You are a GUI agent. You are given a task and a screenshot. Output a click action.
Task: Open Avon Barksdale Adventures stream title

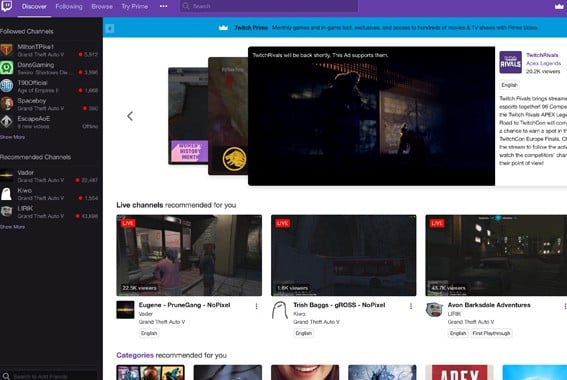click(x=489, y=305)
